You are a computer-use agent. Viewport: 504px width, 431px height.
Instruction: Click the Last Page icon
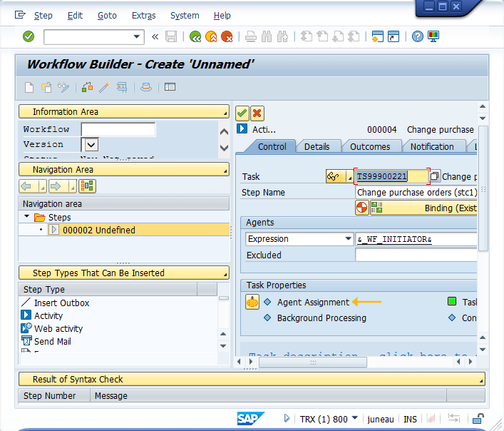354,36
